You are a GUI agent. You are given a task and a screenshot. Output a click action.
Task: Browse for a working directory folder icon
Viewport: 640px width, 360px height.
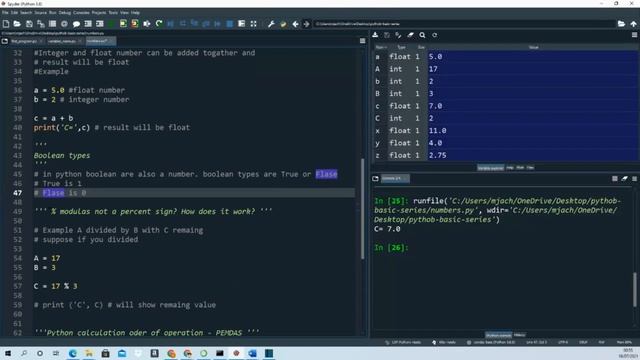621,24
